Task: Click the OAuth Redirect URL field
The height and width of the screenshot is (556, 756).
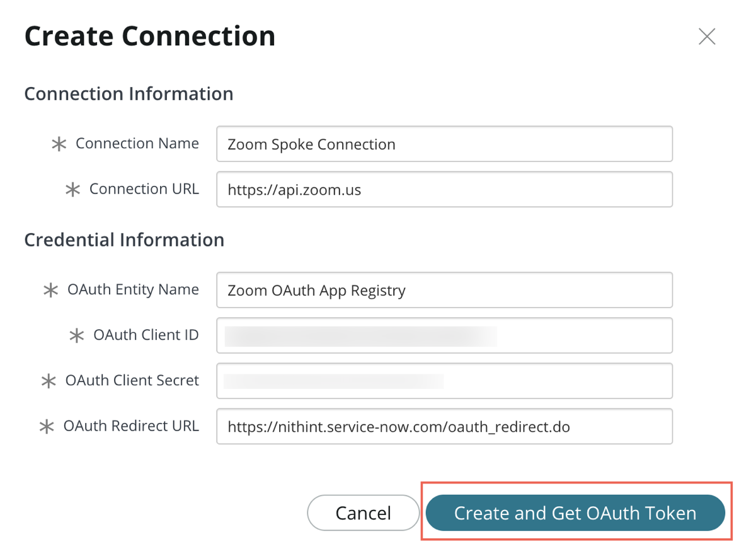Action: coord(444,426)
